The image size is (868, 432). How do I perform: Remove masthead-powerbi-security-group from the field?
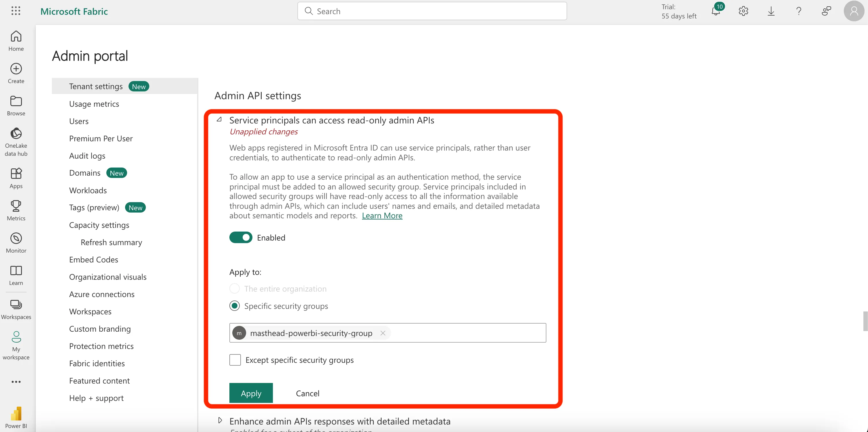coord(383,333)
